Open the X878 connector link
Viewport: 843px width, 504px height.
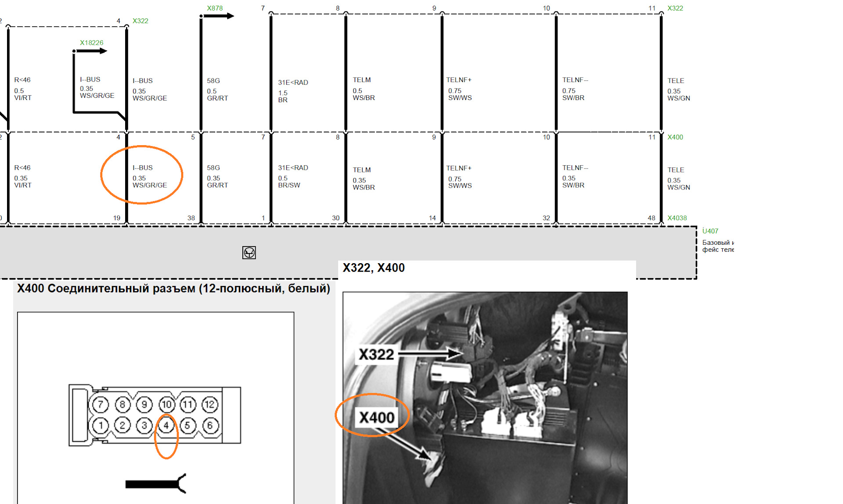215,8
